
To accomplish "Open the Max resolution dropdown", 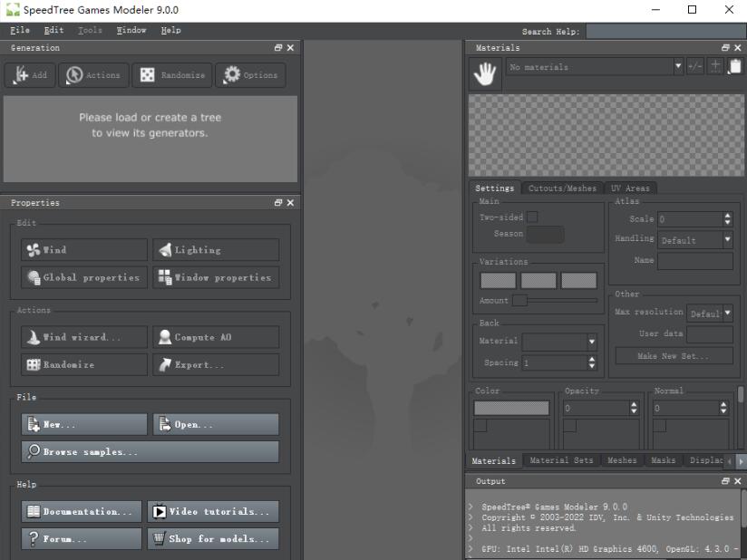I will point(710,314).
